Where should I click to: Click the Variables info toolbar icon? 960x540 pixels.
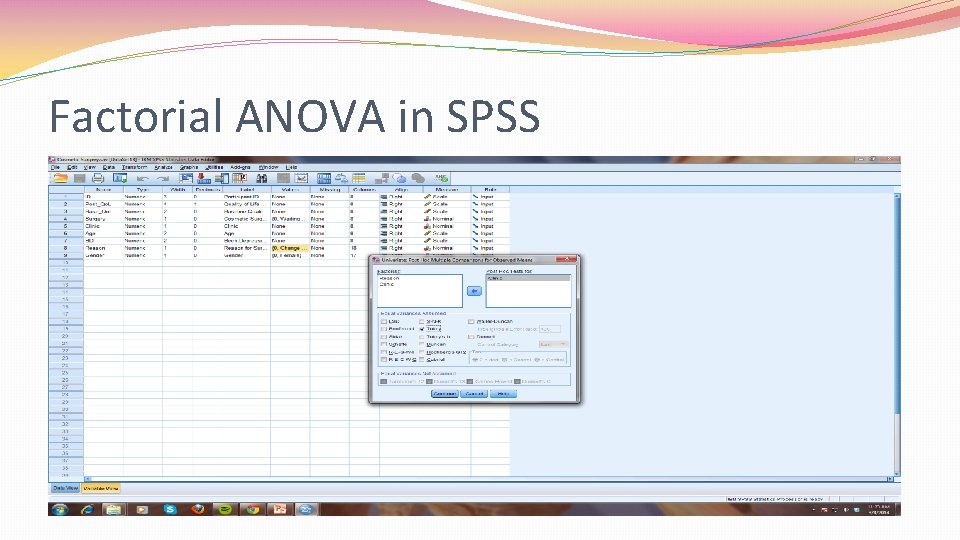click(x=222, y=178)
